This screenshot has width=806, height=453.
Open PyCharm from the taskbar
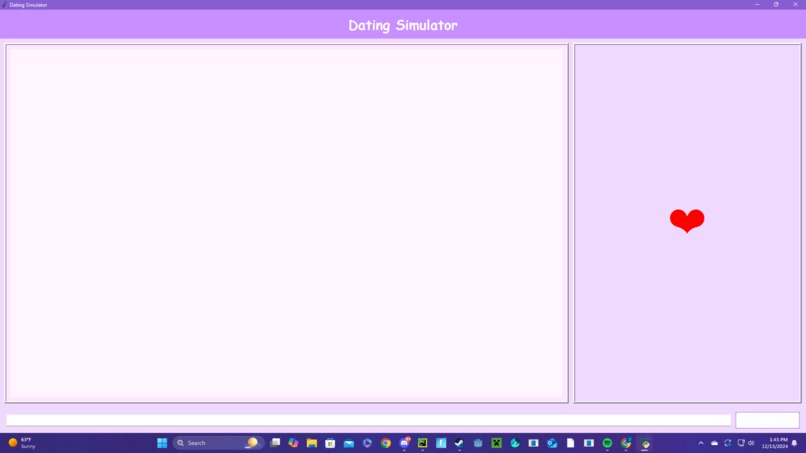point(423,443)
